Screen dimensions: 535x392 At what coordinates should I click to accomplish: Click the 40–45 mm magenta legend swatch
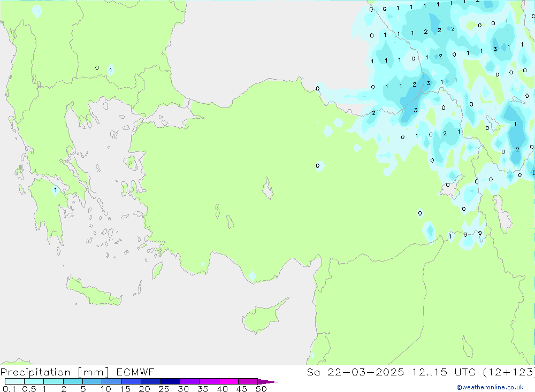228,381
